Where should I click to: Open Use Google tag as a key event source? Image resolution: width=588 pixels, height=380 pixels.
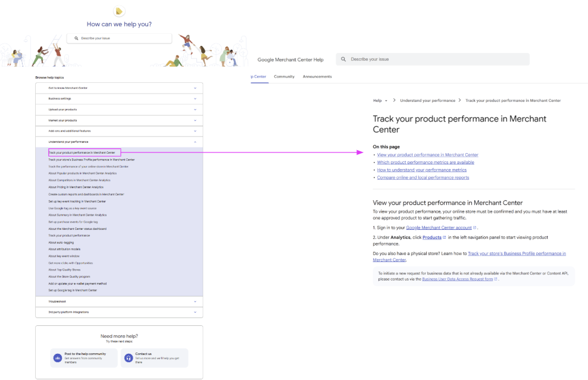(73, 208)
